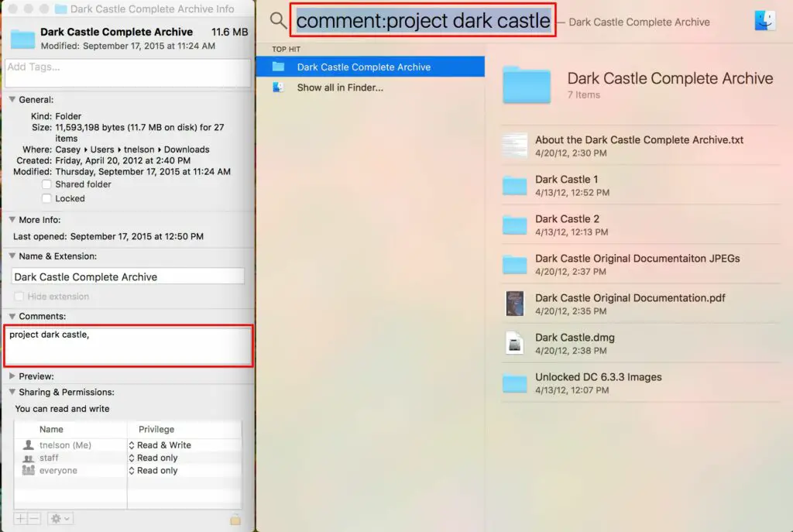This screenshot has height=532, width=793.
Task: Click the folder icon in the Info window header
Action: click(x=22, y=39)
